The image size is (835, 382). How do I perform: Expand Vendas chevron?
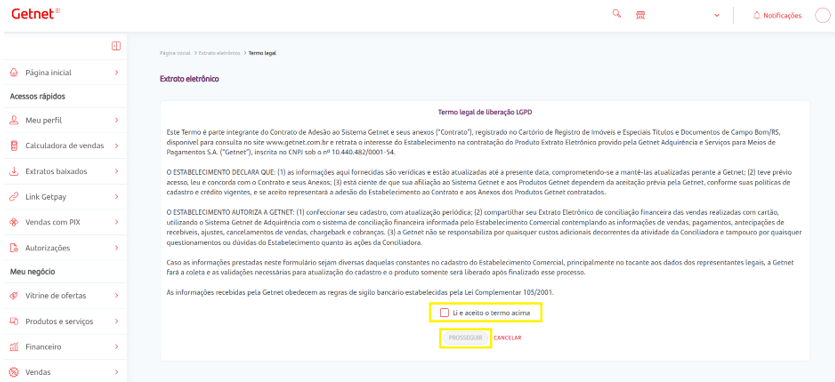(116, 372)
